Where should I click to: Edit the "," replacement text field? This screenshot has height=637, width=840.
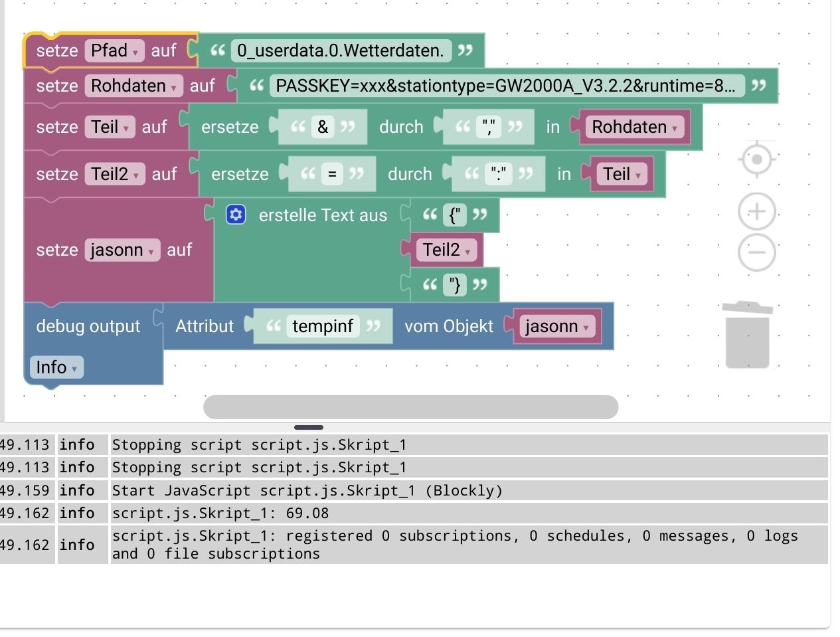tap(489, 127)
